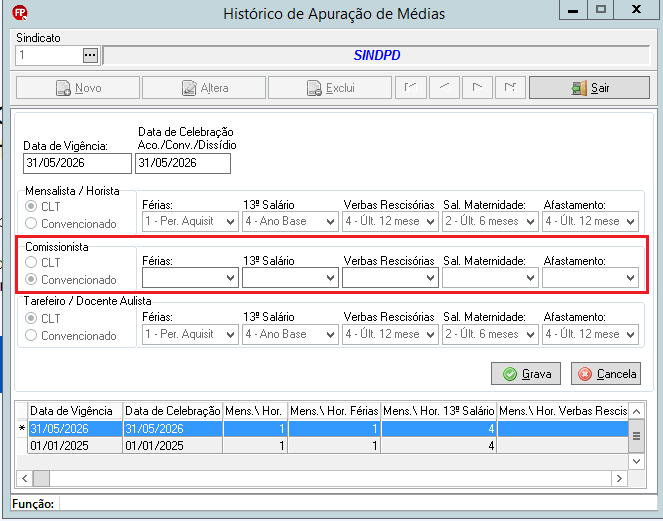
Task: Open Mensalista Afastamento dropdown
Action: tap(590, 221)
